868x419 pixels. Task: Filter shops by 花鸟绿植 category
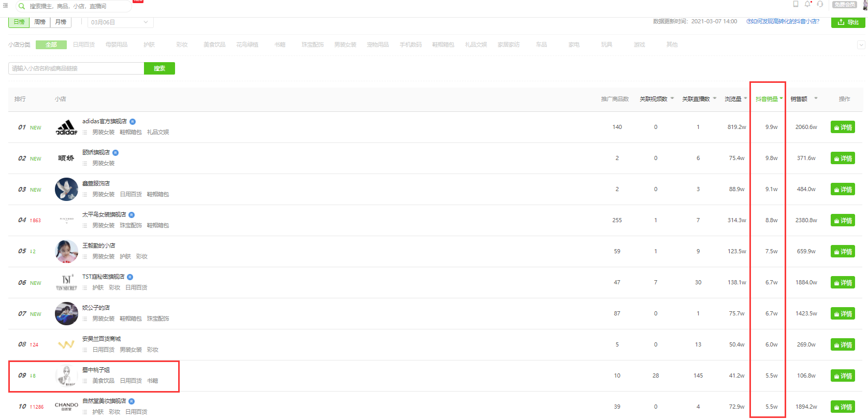point(247,45)
